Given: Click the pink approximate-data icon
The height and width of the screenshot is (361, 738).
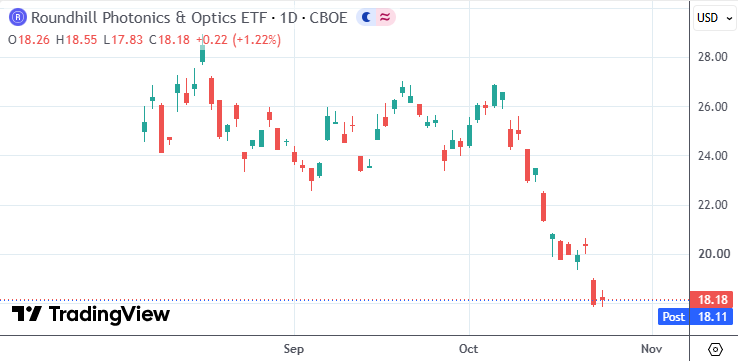Looking at the screenshot, I should click(x=385, y=18).
